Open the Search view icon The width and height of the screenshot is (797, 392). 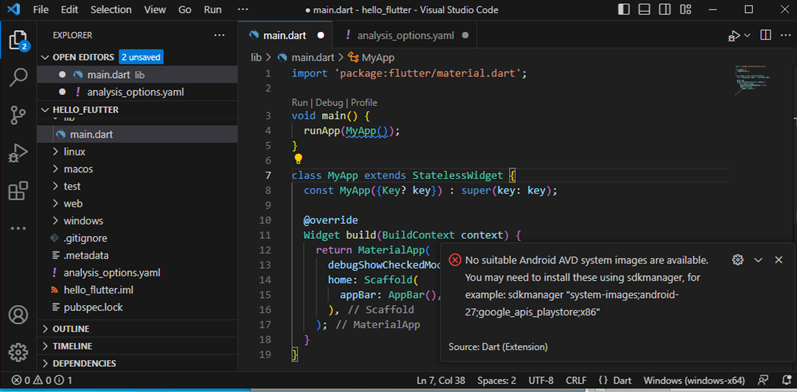tap(18, 78)
